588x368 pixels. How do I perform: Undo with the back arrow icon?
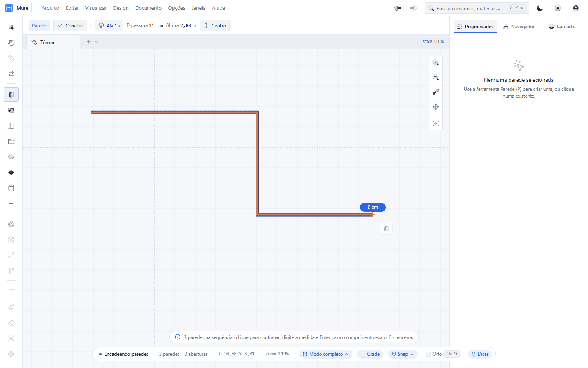point(397,8)
